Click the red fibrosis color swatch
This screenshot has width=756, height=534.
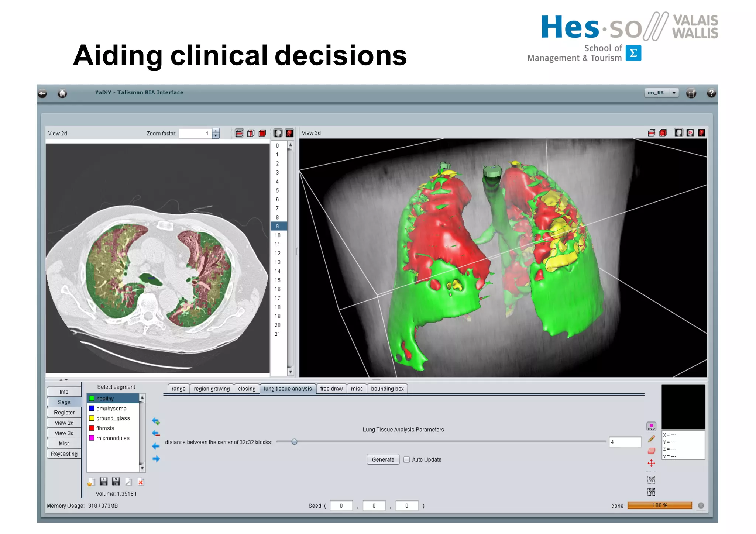[92, 428]
